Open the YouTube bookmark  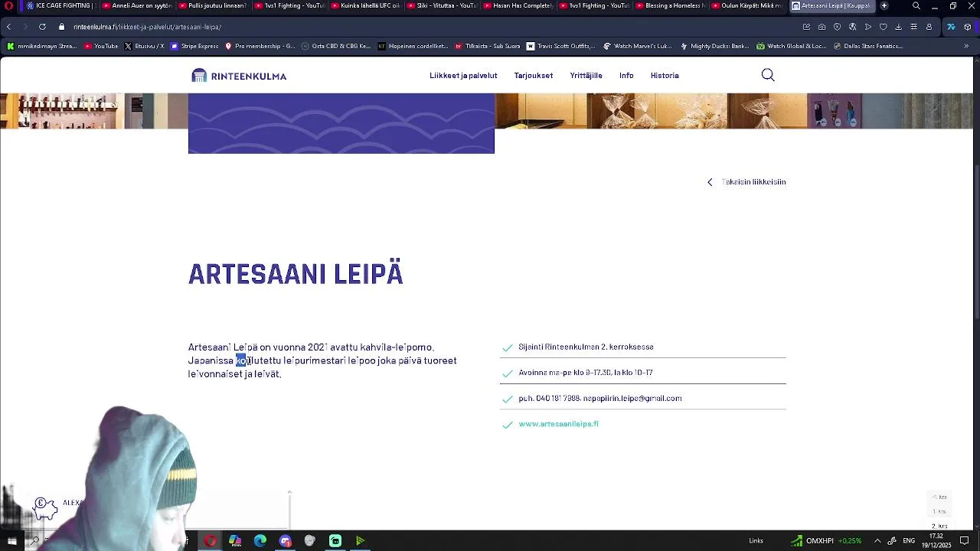pyautogui.click(x=101, y=46)
